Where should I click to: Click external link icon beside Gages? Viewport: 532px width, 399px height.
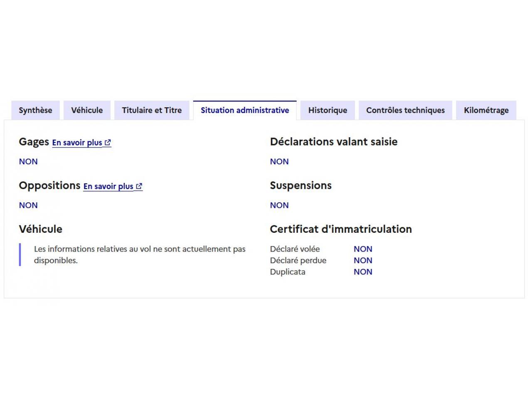click(x=108, y=143)
